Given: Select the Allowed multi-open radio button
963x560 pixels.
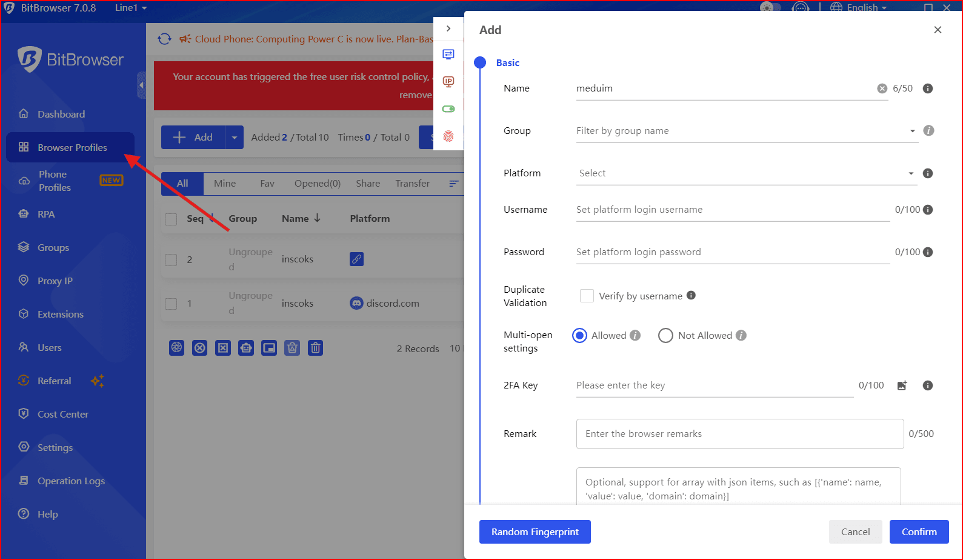Looking at the screenshot, I should 580,335.
